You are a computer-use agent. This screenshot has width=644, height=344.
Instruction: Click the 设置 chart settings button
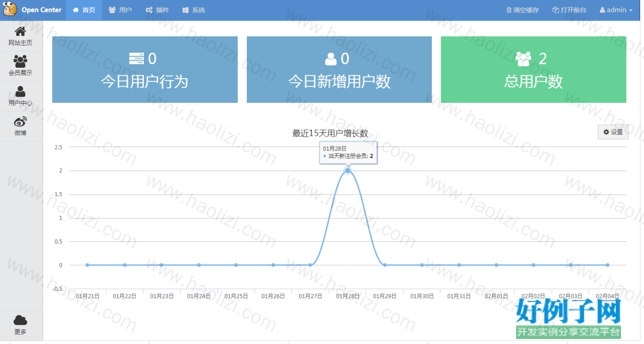click(x=613, y=132)
